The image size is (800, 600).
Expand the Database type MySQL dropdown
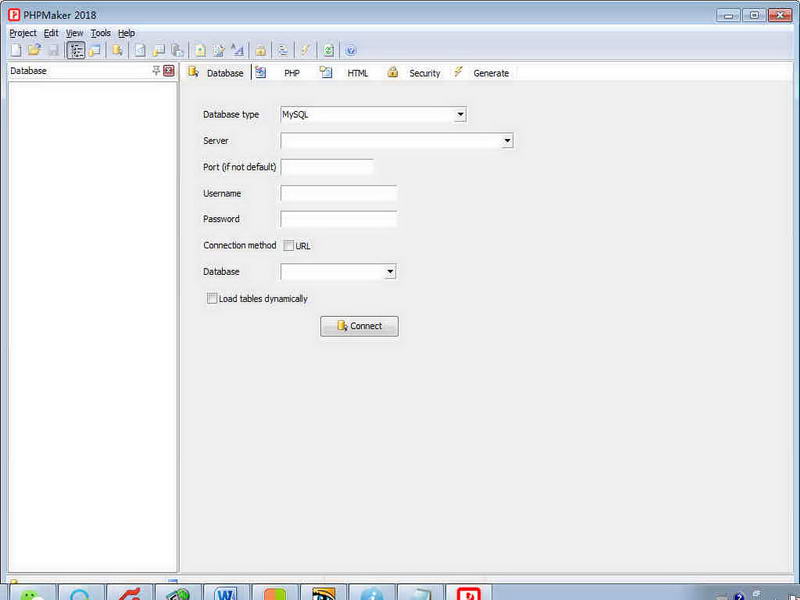pyautogui.click(x=460, y=114)
